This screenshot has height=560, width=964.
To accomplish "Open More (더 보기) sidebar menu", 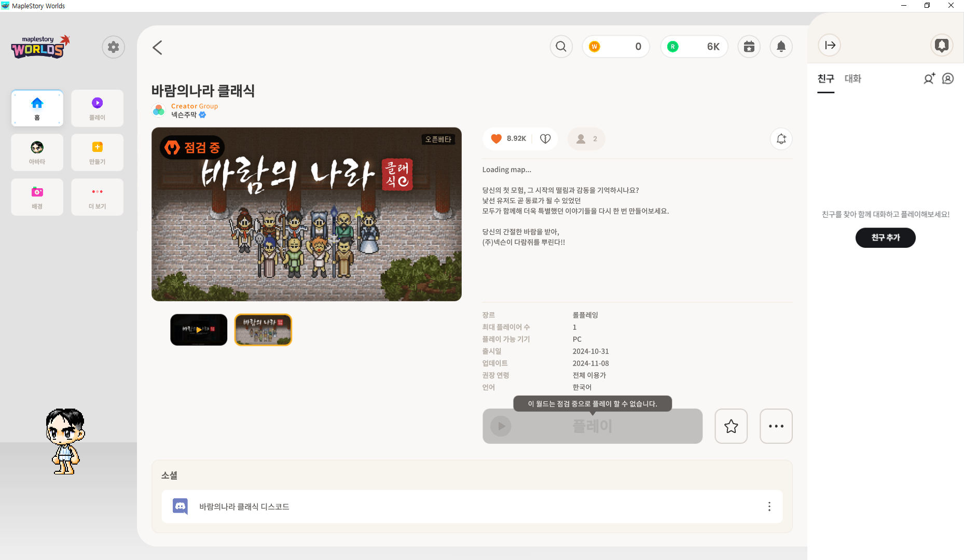I will click(x=97, y=197).
